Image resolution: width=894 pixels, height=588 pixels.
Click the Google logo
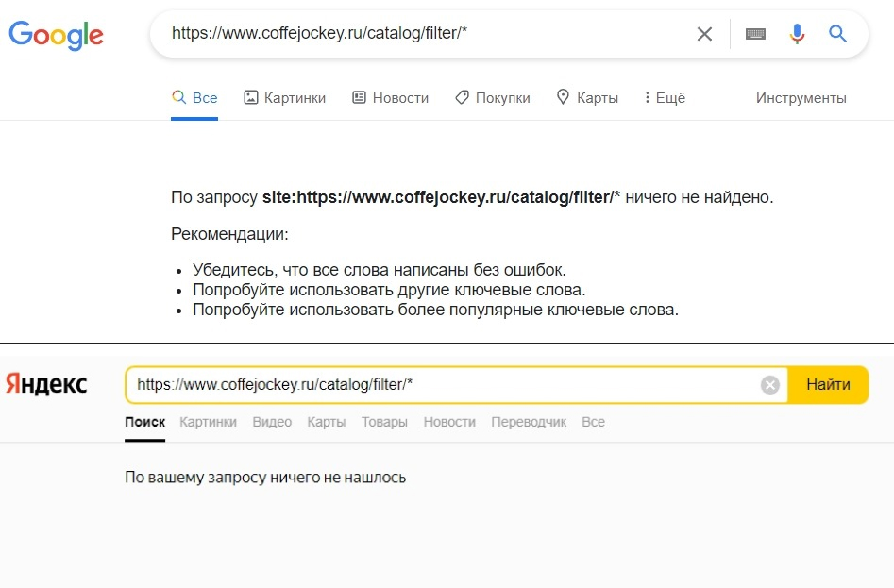(x=56, y=35)
